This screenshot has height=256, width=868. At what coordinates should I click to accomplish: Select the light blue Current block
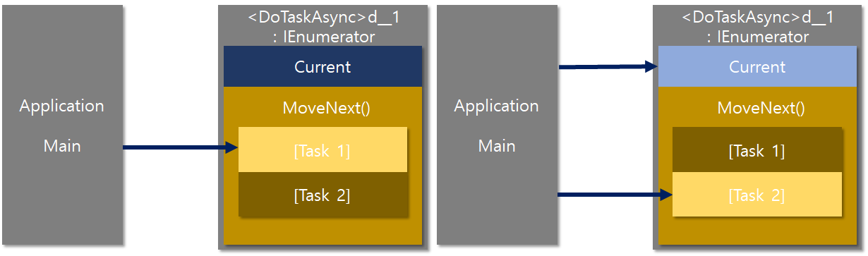tap(757, 67)
